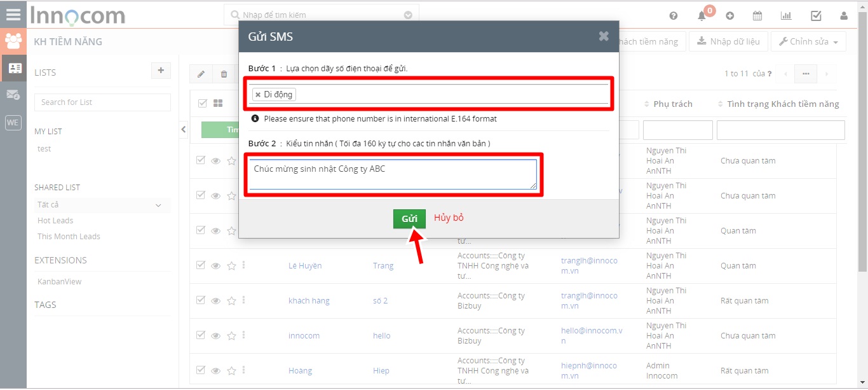Click the Nhập dữ liệu import button
Viewport: 868px width, 390px height.
point(728,41)
